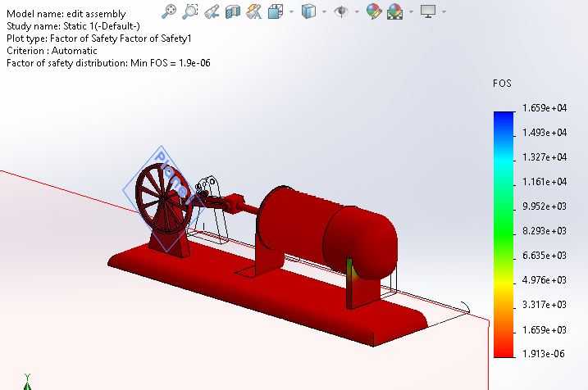Screen dimensions: 588x390
Task: Toggle the Hide/Show Items eye icon
Action: click(341, 11)
